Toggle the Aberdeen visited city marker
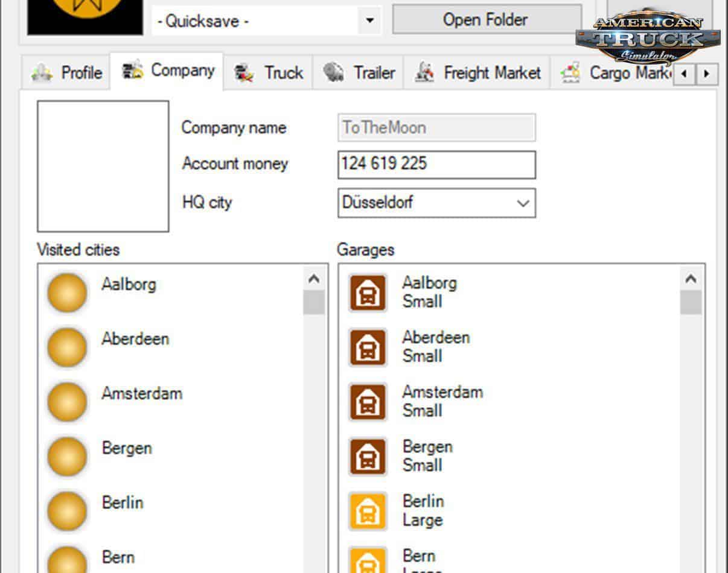728x573 pixels. coord(67,347)
